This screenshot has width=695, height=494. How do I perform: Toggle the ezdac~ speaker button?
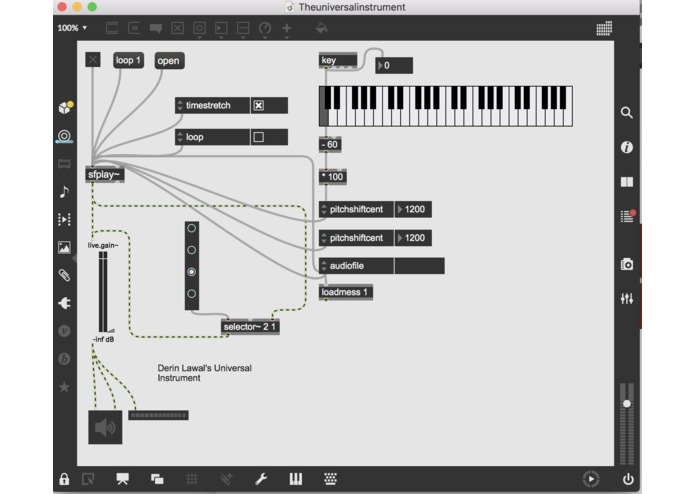(x=105, y=427)
